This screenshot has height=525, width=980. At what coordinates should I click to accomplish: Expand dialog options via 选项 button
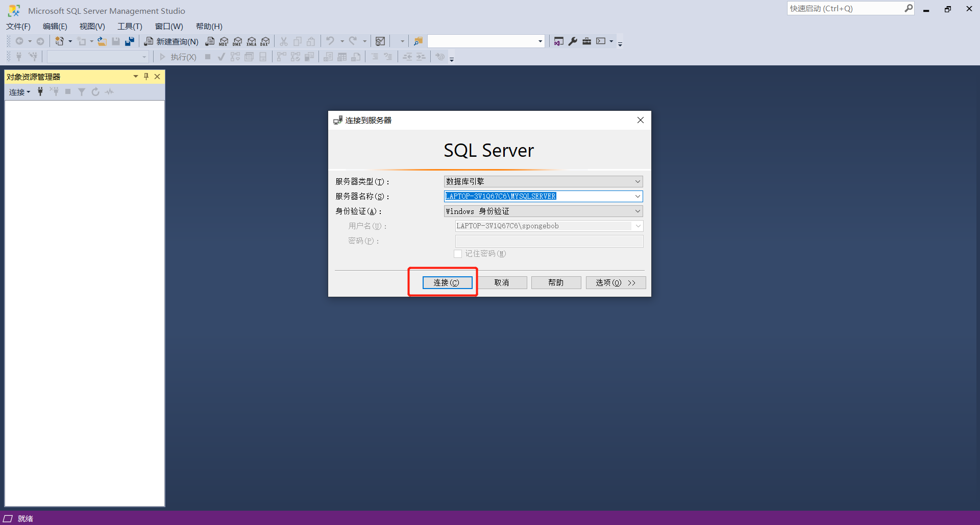click(616, 282)
